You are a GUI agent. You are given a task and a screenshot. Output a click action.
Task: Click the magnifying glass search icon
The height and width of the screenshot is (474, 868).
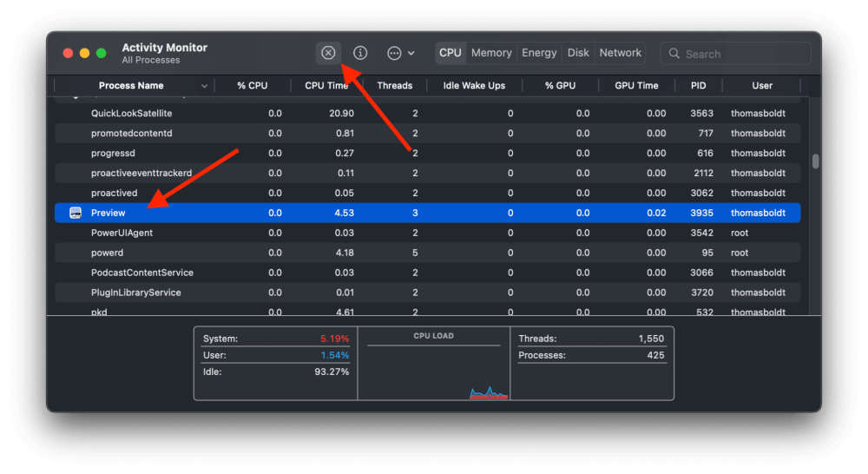coord(674,54)
